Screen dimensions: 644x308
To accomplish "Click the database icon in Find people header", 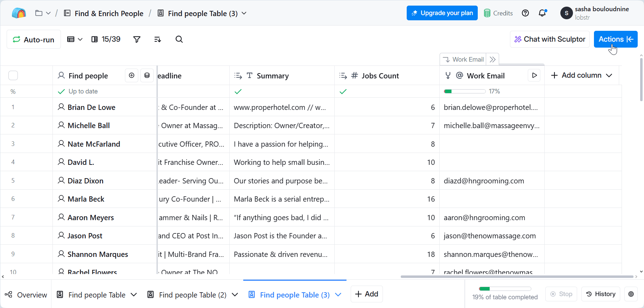I will pyautogui.click(x=147, y=75).
